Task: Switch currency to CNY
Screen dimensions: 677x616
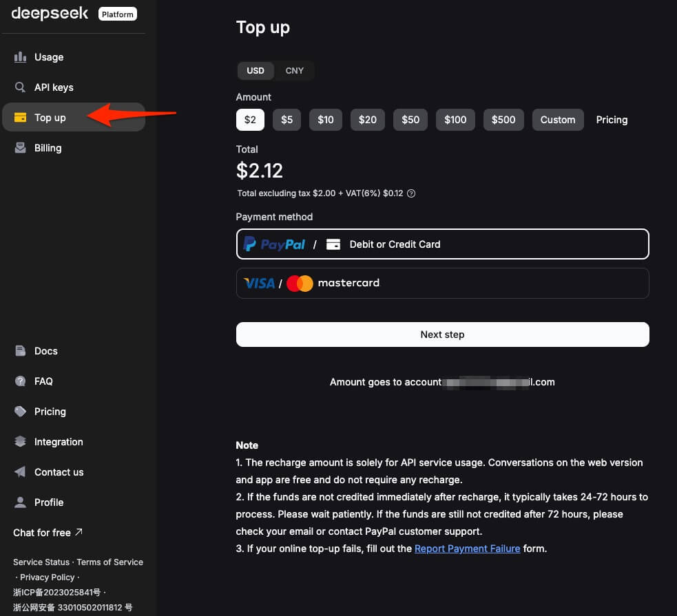Action: pos(295,70)
